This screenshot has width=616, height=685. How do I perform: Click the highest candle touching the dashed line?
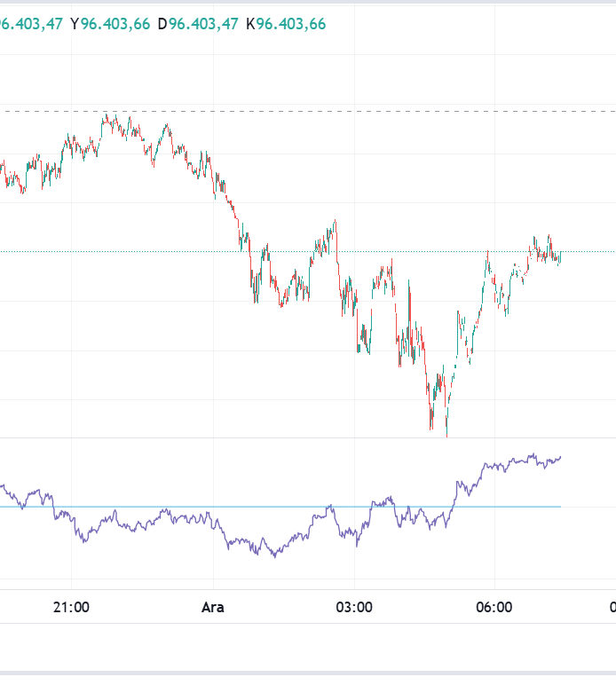click(x=107, y=116)
